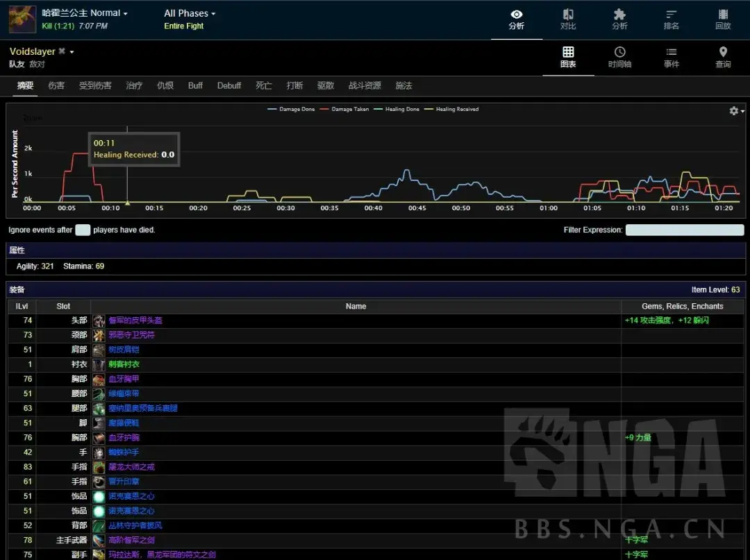750x560 pixels.
Task: Expand the 哈霍兰公主 Normal encounter dropdown
Action: (85, 13)
